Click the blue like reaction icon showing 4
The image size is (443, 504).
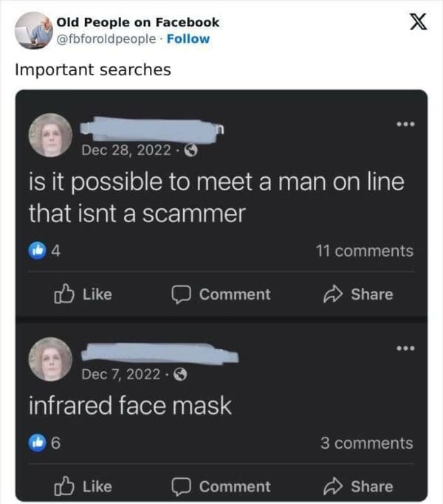[x=37, y=251]
